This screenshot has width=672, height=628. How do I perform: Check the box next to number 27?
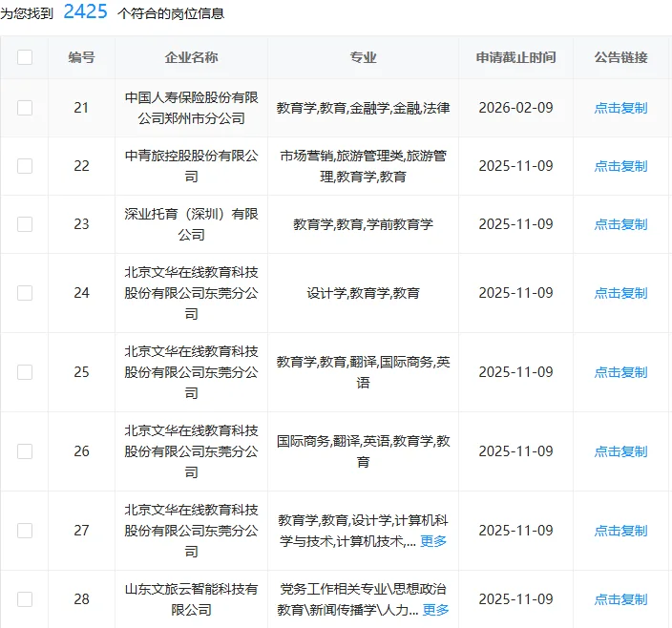coord(25,531)
